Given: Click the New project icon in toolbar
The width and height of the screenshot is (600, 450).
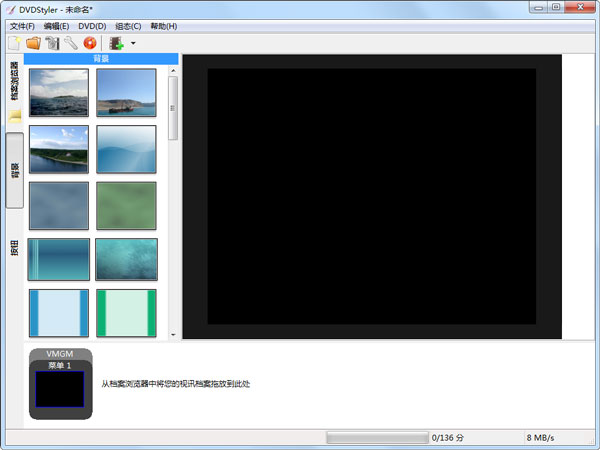Looking at the screenshot, I should click(x=14, y=43).
